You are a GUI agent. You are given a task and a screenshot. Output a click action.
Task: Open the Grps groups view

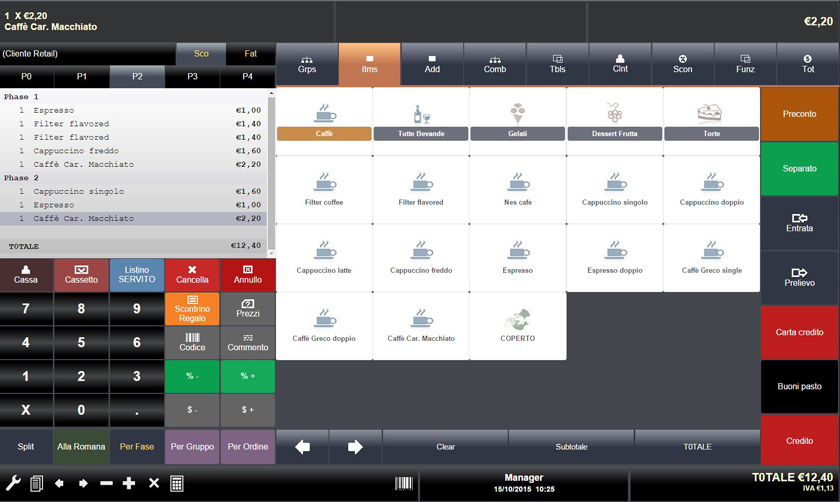coord(307,64)
